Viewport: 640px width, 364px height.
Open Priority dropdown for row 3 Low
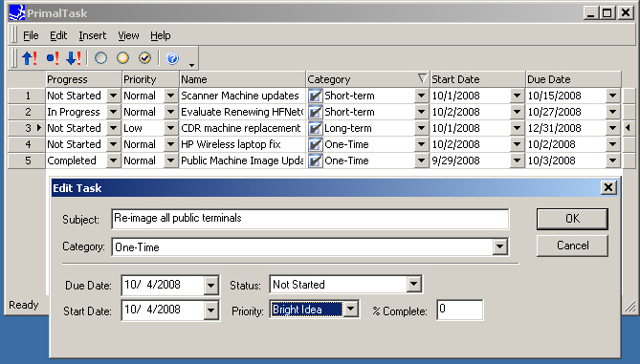pyautogui.click(x=170, y=128)
